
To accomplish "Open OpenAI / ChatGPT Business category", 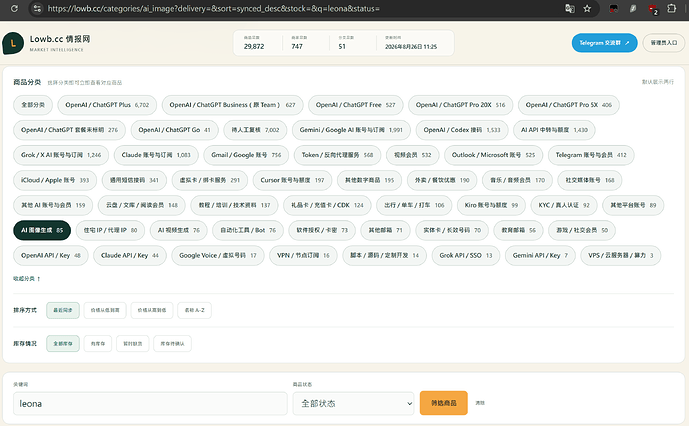I will pos(232,105).
